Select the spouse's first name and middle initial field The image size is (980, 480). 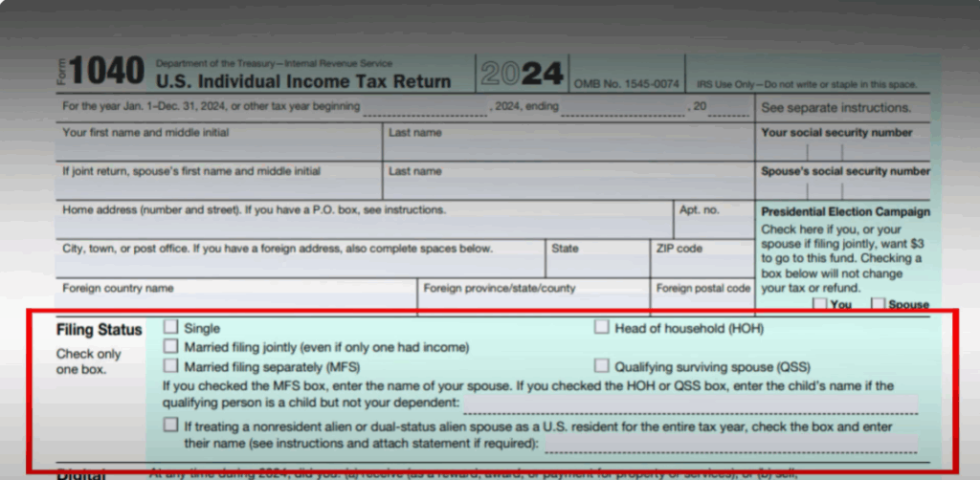[218, 186]
